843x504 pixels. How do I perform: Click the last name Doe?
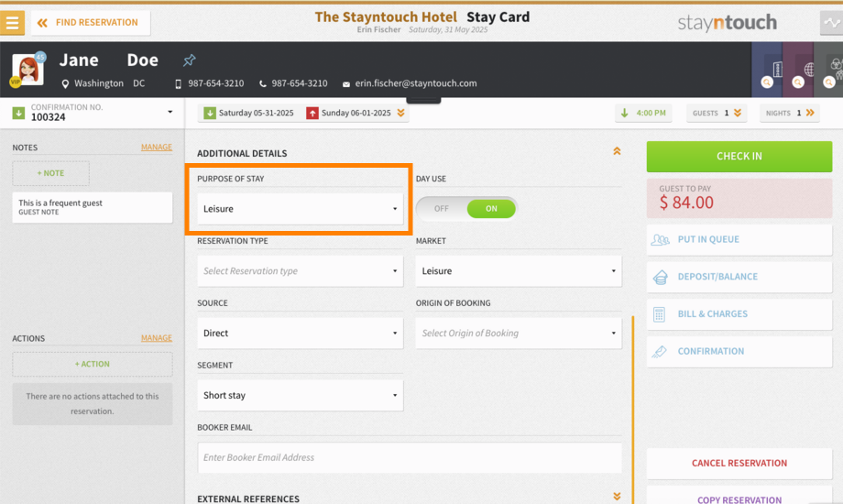pyautogui.click(x=142, y=60)
